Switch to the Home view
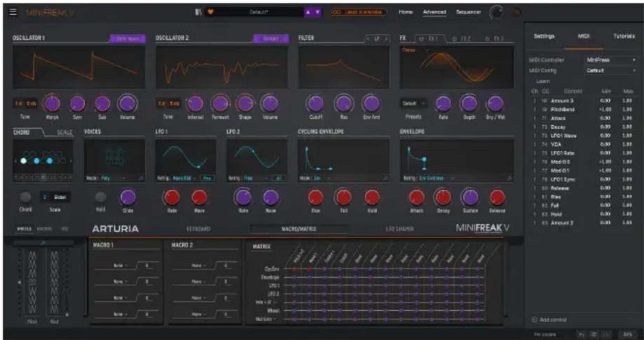Screen dimensions: 644x340 pyautogui.click(x=405, y=12)
